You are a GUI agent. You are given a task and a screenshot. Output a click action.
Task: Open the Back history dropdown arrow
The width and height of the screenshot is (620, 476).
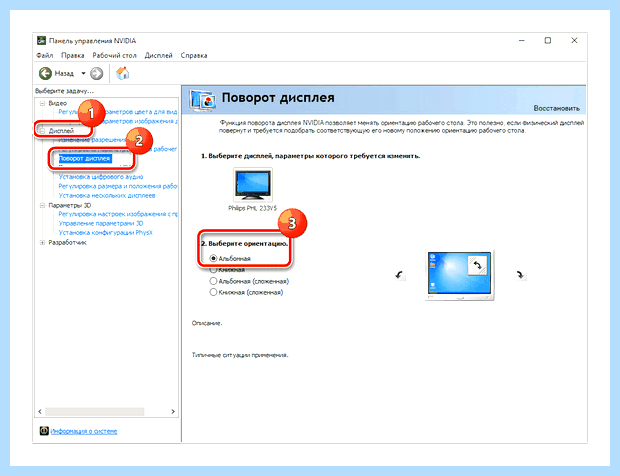(x=83, y=73)
